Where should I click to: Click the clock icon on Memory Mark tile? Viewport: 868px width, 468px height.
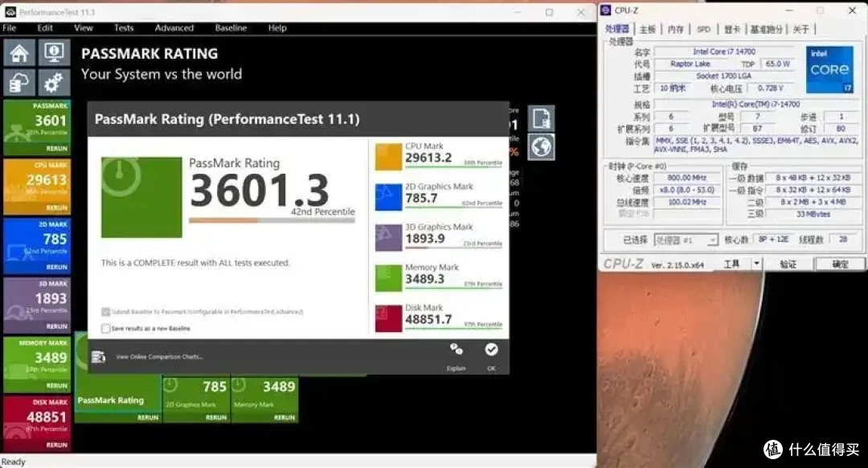point(239,385)
